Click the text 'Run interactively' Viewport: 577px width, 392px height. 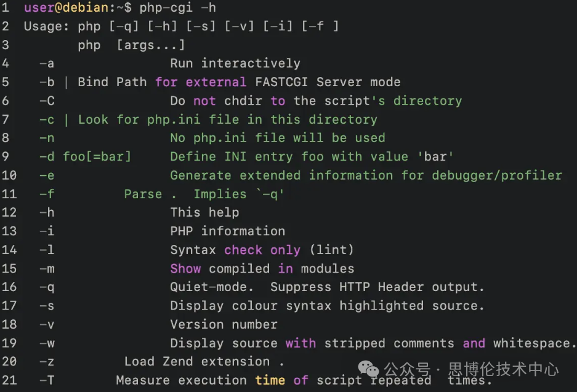[235, 63]
